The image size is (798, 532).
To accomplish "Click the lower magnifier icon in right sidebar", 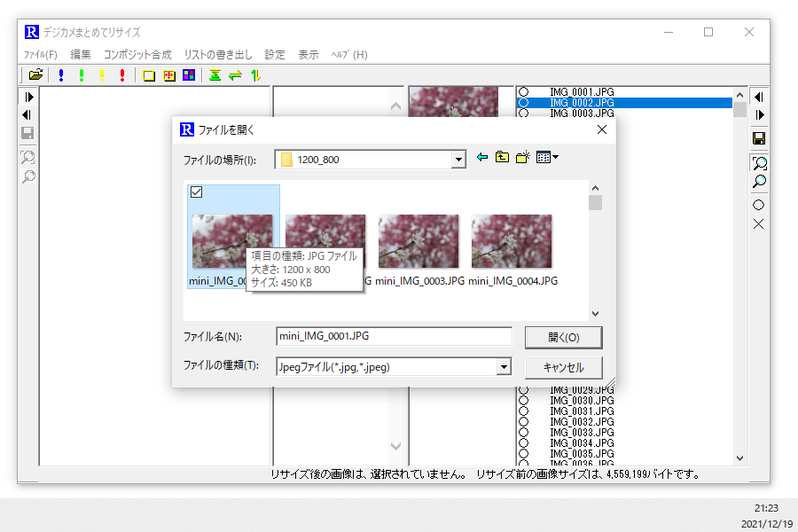I will [x=759, y=181].
